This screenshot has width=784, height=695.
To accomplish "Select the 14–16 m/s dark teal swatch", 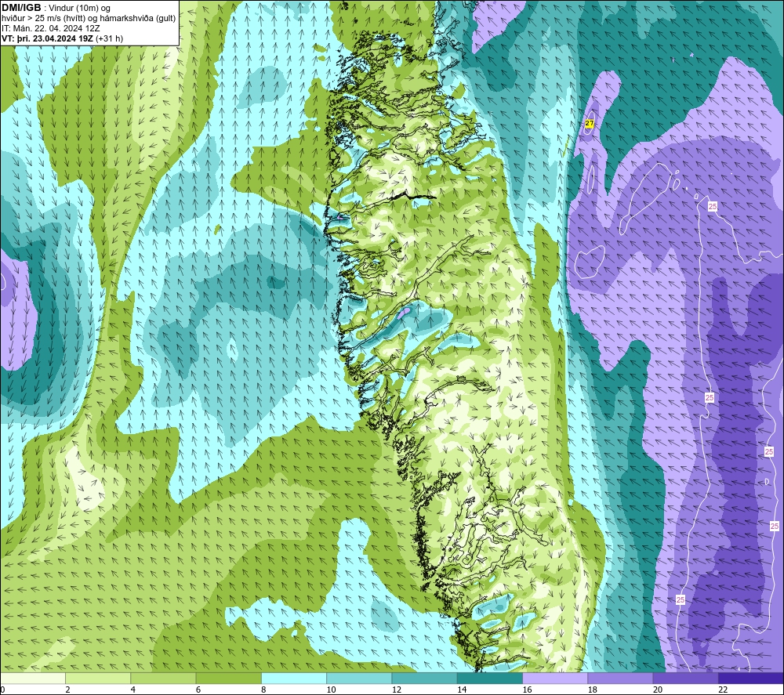I will point(490,679).
